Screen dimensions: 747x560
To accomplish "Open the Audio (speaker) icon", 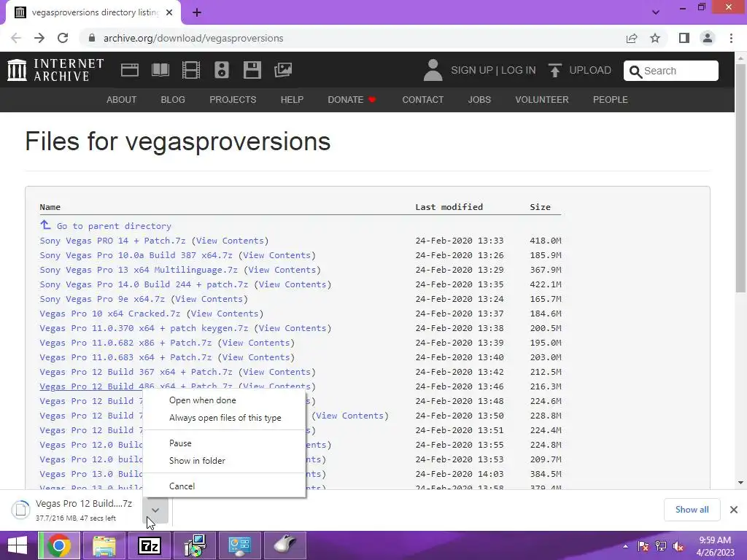I will click(x=222, y=70).
